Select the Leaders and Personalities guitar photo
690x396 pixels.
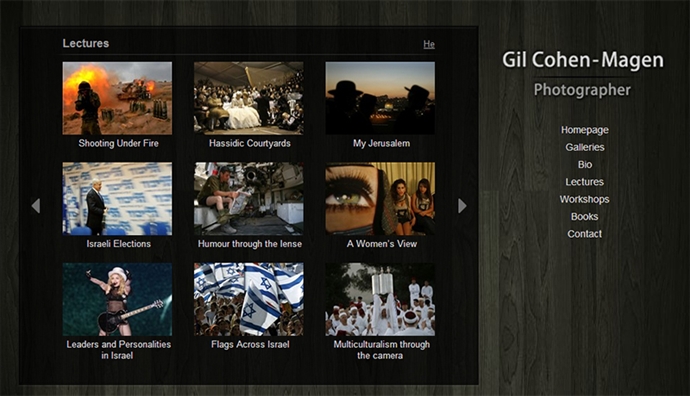[117, 300]
